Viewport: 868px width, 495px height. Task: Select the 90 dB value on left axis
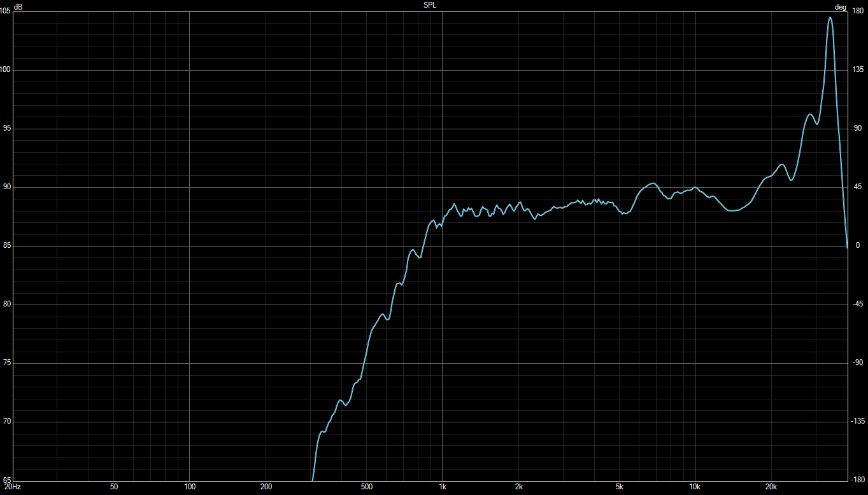(7, 187)
